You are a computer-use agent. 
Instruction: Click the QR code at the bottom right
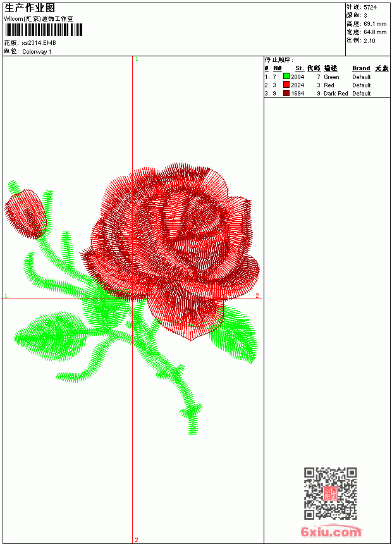[x=330, y=493]
